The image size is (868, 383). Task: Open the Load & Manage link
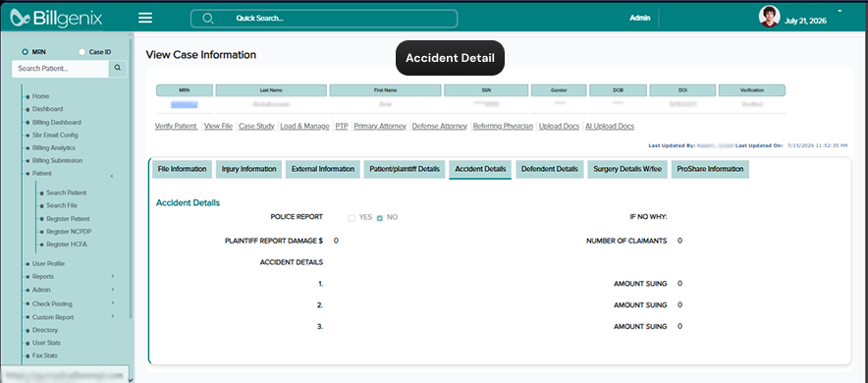[304, 126]
